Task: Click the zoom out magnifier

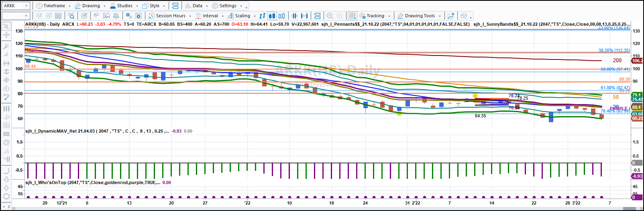Action: coord(340,16)
